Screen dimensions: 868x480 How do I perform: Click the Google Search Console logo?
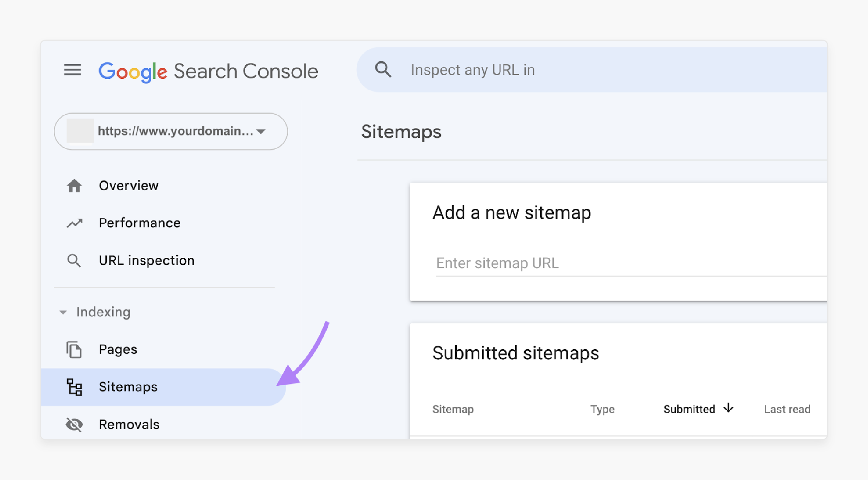click(x=209, y=71)
